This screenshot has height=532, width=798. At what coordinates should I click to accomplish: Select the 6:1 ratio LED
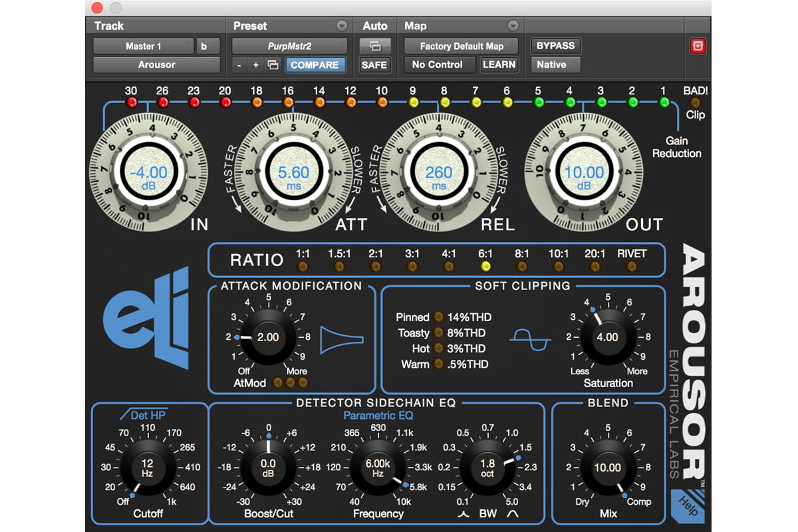pos(485,267)
